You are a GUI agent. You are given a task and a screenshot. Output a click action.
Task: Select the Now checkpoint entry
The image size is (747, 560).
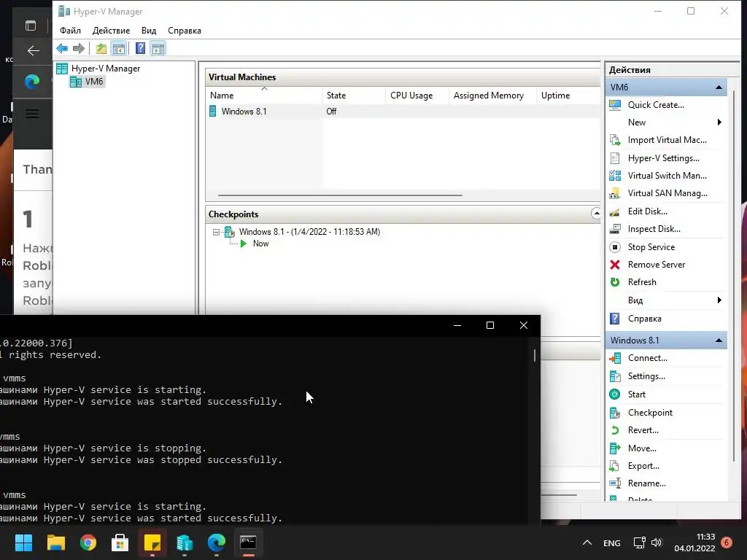(x=260, y=244)
